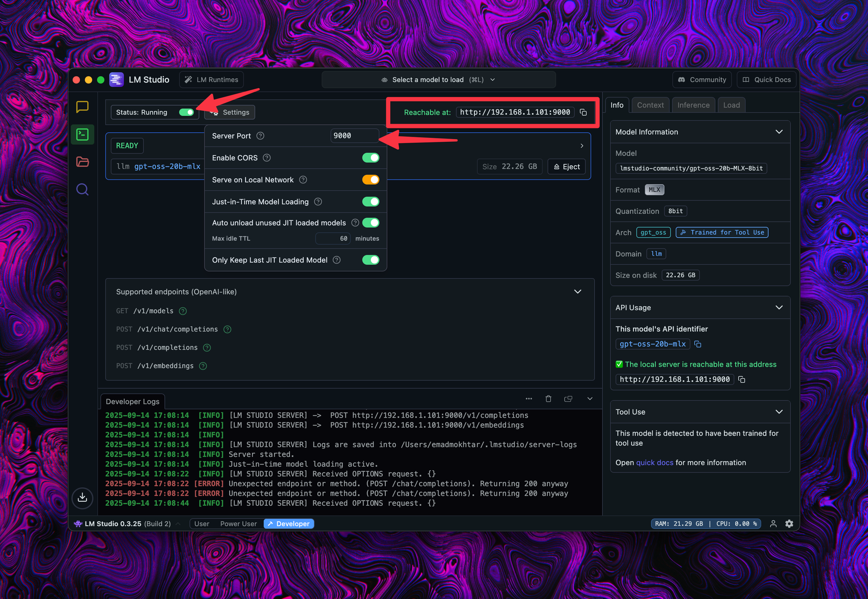
Task: Toggle Only Keep Last JIT Loaded Model
Action: pyautogui.click(x=371, y=260)
